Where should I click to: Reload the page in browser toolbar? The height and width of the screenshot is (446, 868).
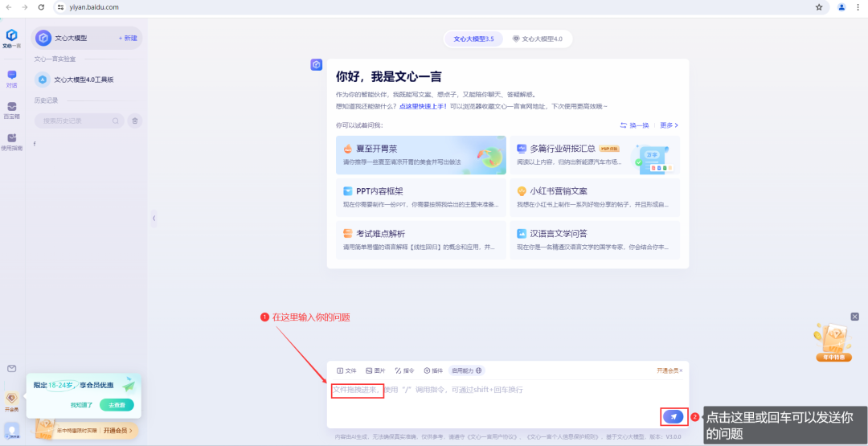(41, 7)
